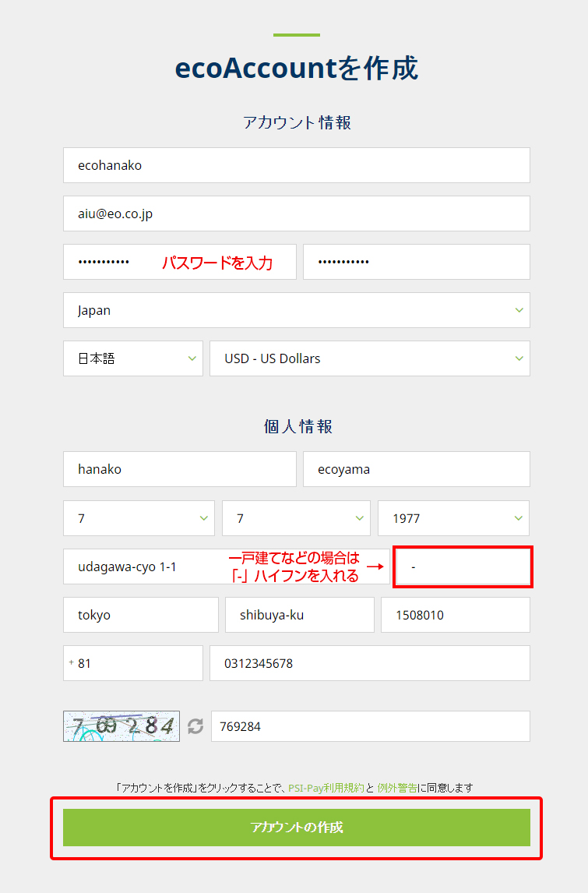588x893 pixels.
Task: Click the captcha refresh icon
Action: pyautogui.click(x=195, y=726)
